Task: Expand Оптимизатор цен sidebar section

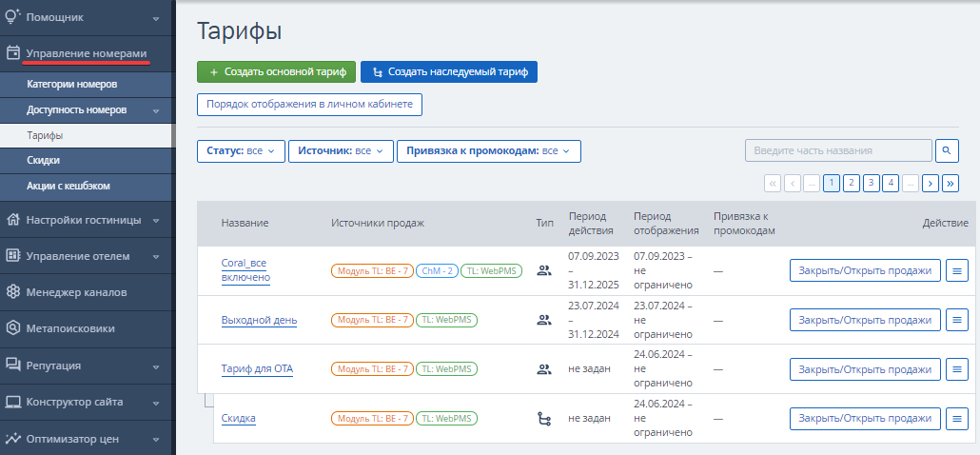Action: [88, 439]
